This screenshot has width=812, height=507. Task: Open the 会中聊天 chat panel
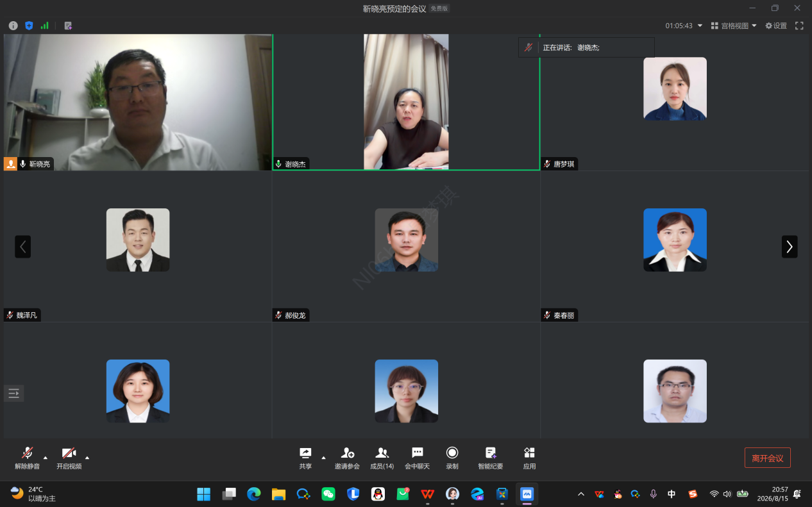pyautogui.click(x=418, y=458)
